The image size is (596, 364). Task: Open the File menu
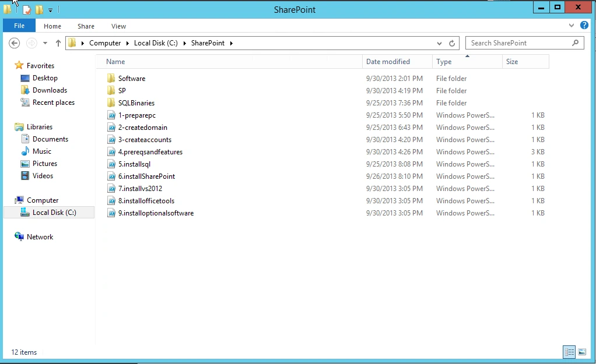pos(19,26)
